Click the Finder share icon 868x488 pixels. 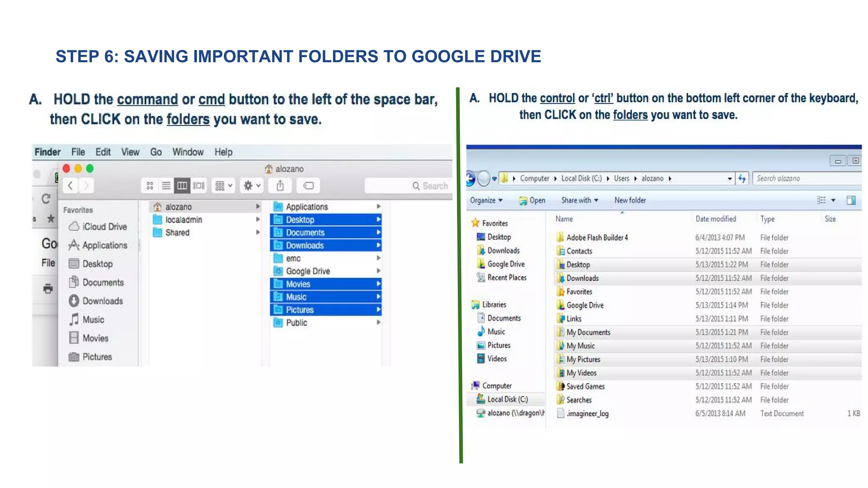280,186
